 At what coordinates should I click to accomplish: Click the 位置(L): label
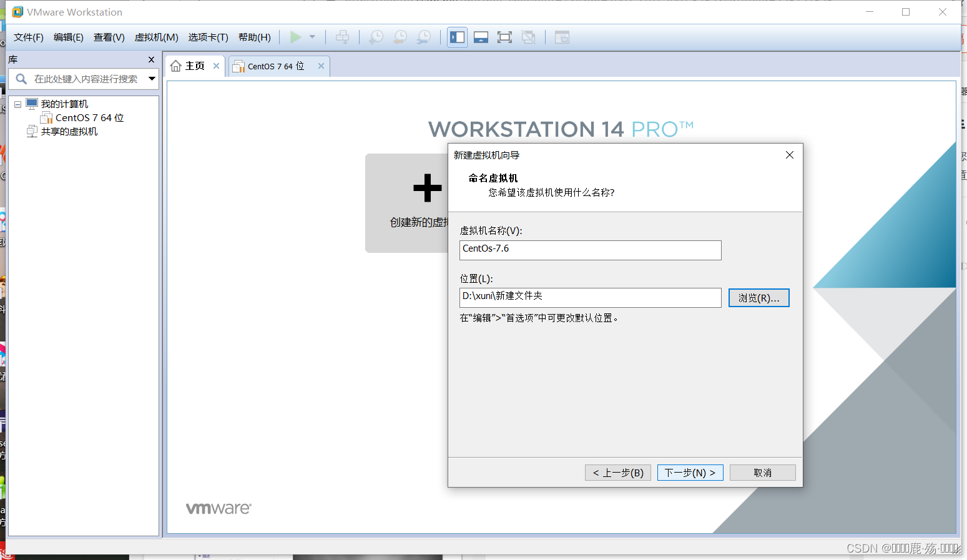[x=476, y=278]
